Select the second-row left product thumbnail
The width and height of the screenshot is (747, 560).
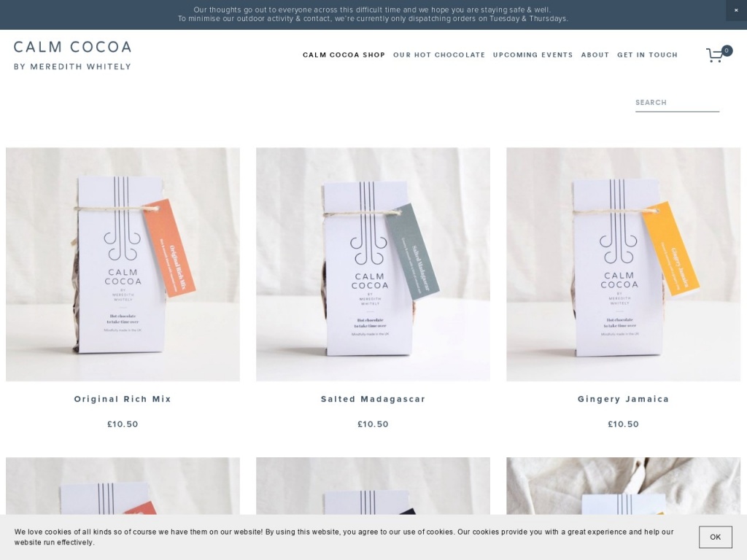click(123, 486)
